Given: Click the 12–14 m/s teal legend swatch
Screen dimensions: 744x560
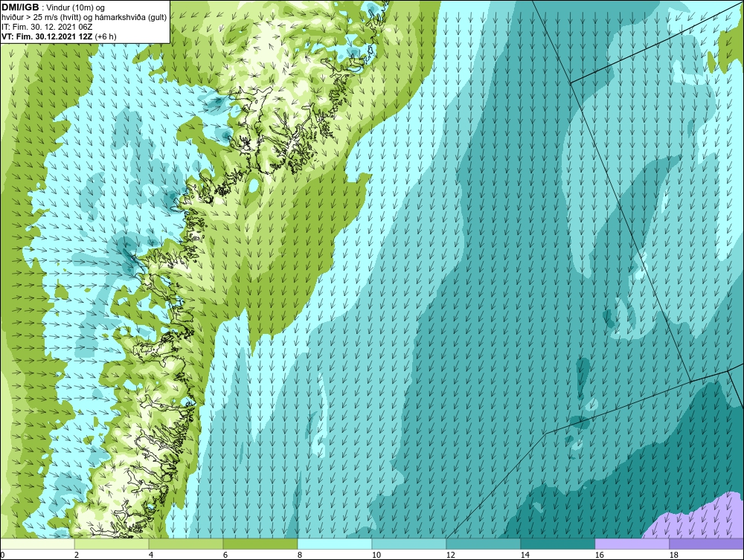Looking at the screenshot, I should (x=484, y=544).
